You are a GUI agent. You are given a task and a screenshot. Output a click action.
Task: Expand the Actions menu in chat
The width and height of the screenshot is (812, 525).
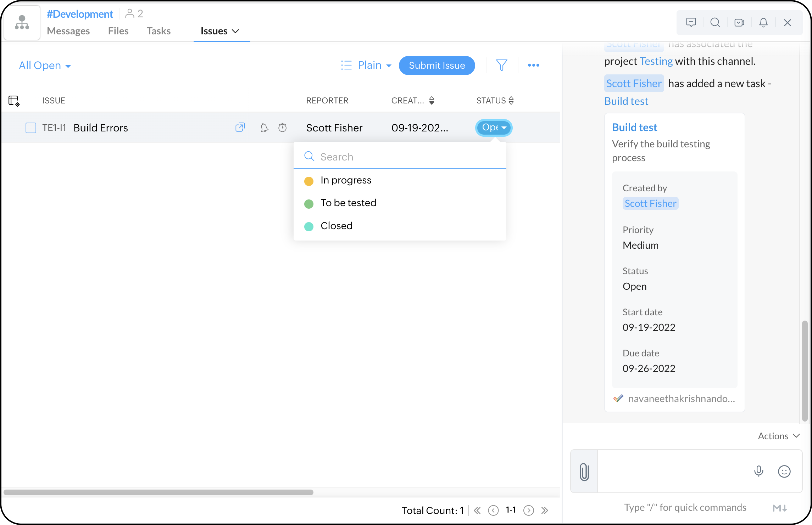(x=779, y=436)
